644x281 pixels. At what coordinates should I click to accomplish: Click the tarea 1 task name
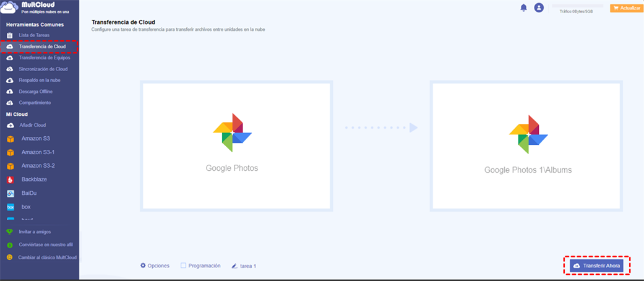point(248,266)
